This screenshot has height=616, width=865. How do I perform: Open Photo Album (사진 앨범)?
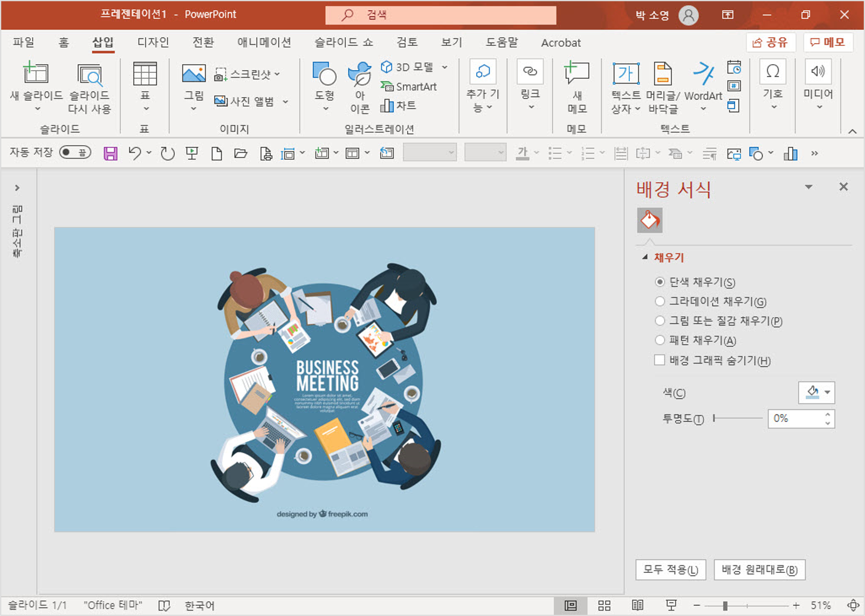[x=251, y=101]
